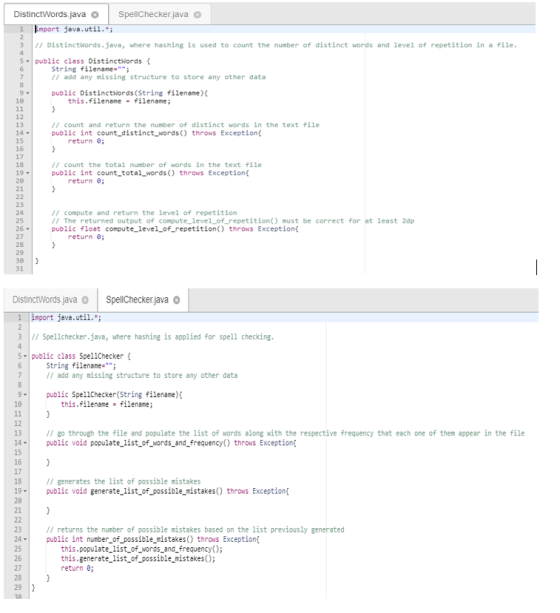Click 'this.generate_list_of_possible_mistakes();' call line
This screenshot has height=613, width=560.
pos(138,559)
